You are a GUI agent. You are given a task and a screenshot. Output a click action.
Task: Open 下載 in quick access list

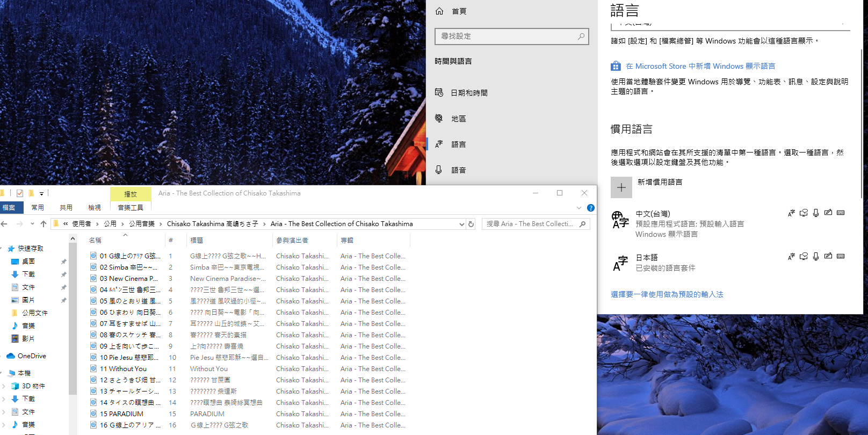pos(28,274)
